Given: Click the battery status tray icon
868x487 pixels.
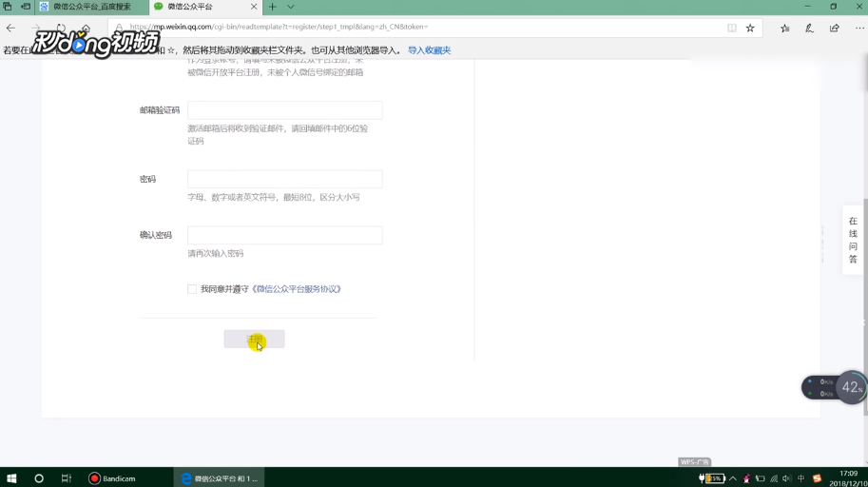Looking at the screenshot, I should point(712,478).
